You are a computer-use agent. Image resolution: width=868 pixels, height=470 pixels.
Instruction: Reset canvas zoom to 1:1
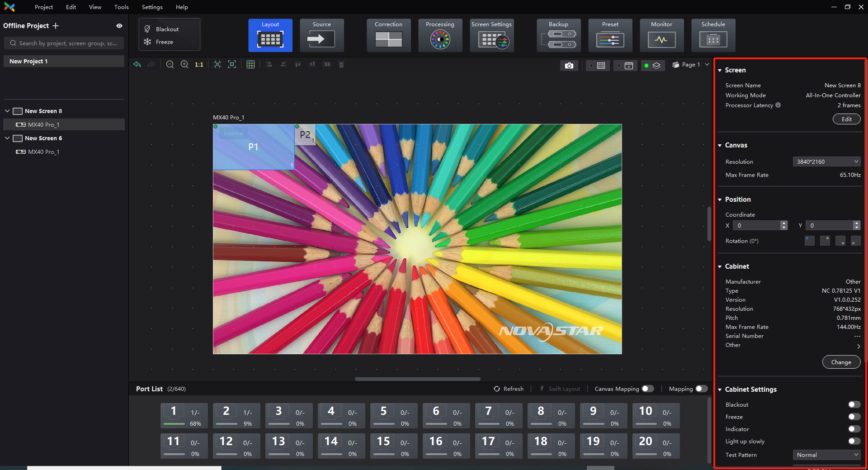(199, 65)
